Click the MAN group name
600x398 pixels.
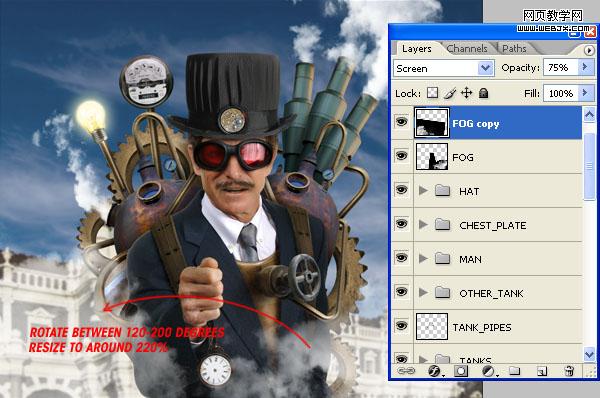point(470,259)
